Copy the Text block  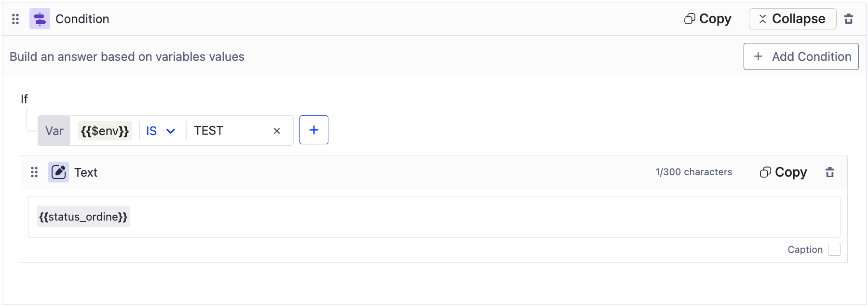[x=784, y=172]
